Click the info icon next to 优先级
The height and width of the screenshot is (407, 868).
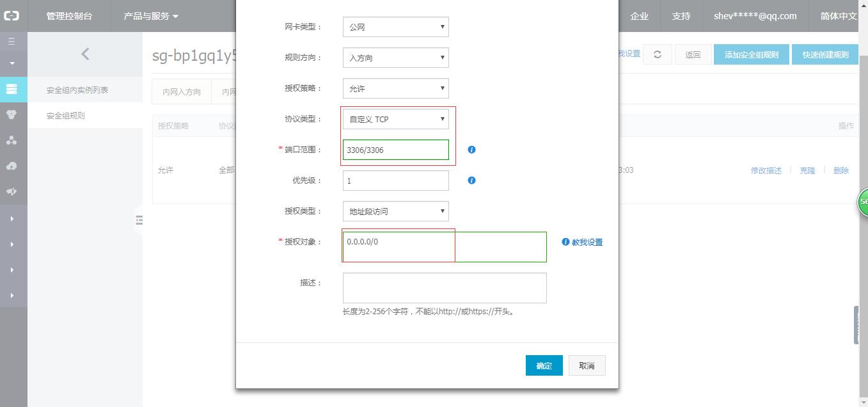[471, 180]
